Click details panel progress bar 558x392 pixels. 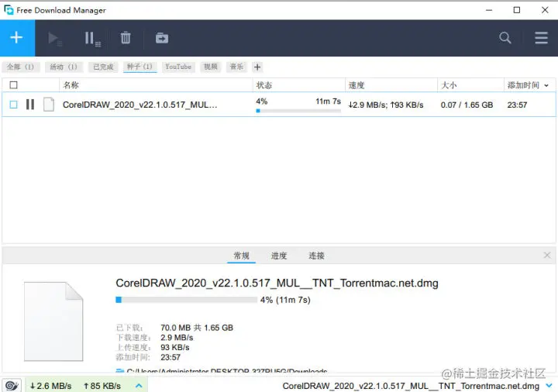[186, 300]
